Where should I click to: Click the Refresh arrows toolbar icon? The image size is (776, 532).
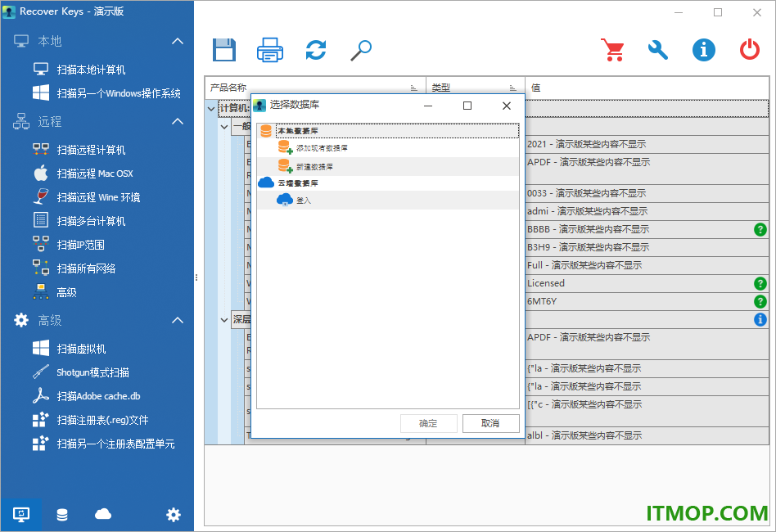316,50
